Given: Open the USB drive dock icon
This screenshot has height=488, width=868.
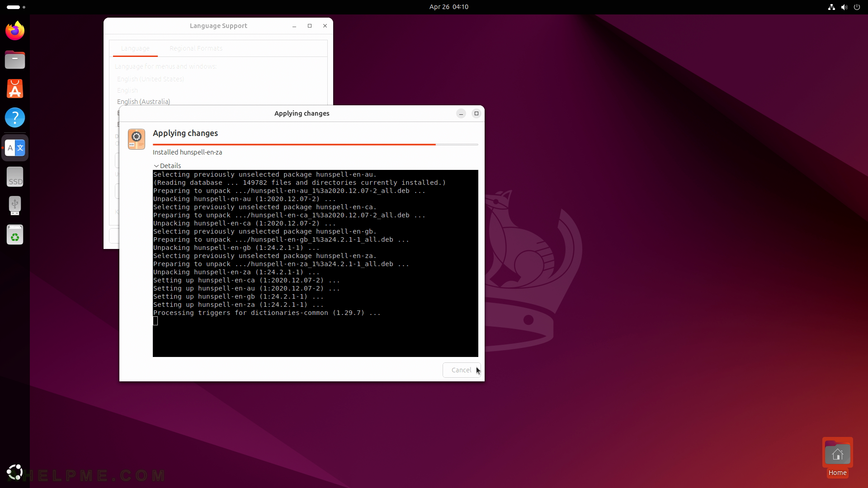Looking at the screenshot, I should coord(15,206).
